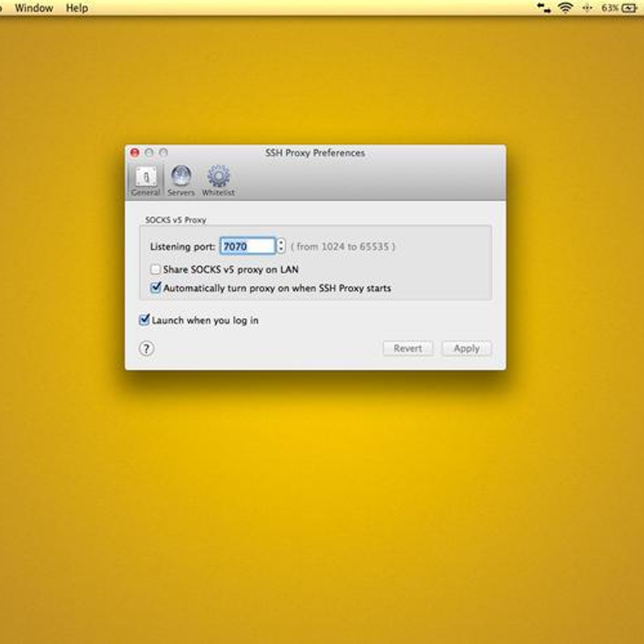Click the crosshair icon beside the battery percentage
The height and width of the screenshot is (644, 644).
(x=587, y=8)
